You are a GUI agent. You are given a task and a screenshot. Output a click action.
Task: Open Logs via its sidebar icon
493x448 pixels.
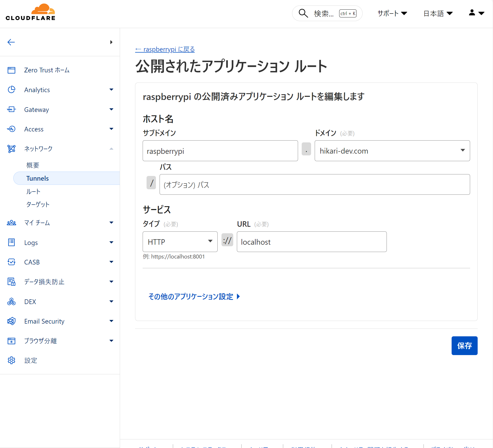pyautogui.click(x=11, y=242)
